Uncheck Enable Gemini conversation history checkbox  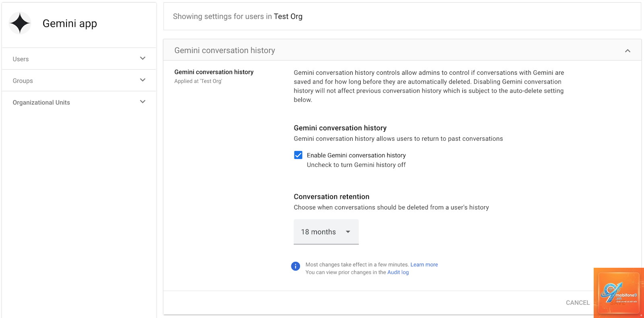(x=298, y=155)
